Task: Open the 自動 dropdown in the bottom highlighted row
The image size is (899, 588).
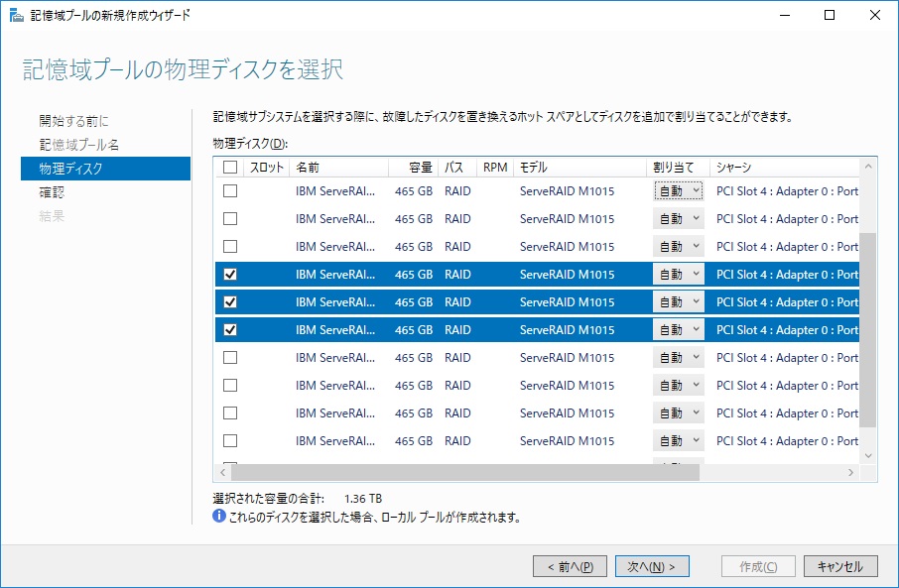Action: click(679, 329)
